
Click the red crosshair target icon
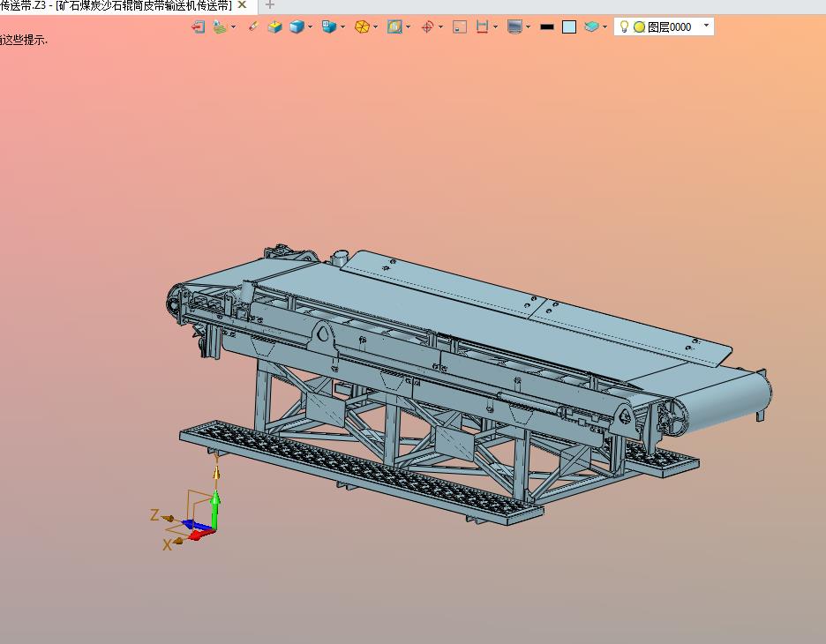tap(427, 27)
